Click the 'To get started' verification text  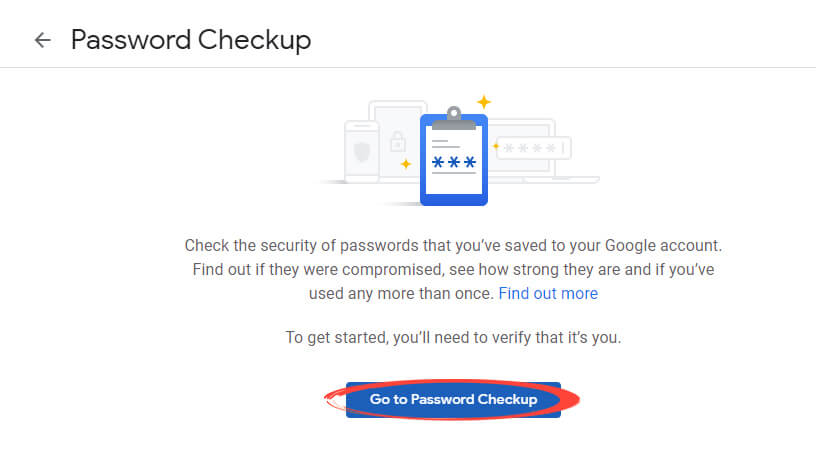coord(453,338)
